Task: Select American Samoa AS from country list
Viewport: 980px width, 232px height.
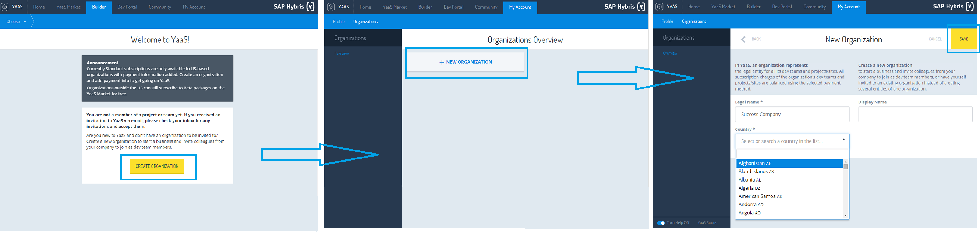Action: point(789,197)
